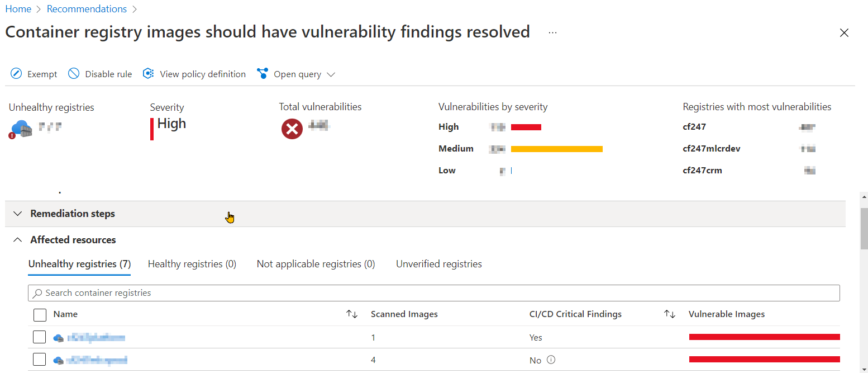
Task: Focus the Search container registries field
Action: pyautogui.click(x=433, y=293)
